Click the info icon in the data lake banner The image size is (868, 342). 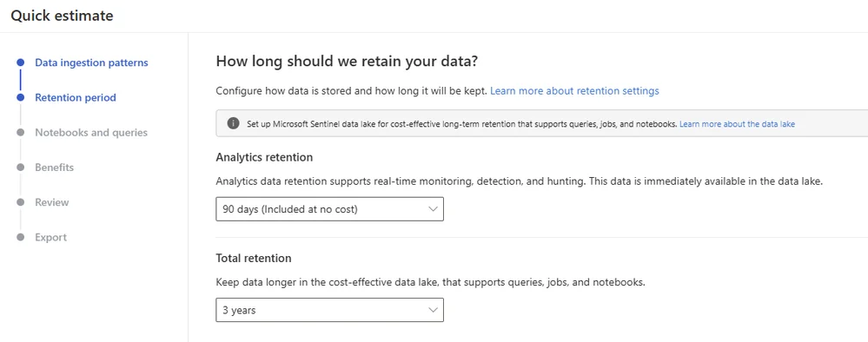[x=234, y=123]
